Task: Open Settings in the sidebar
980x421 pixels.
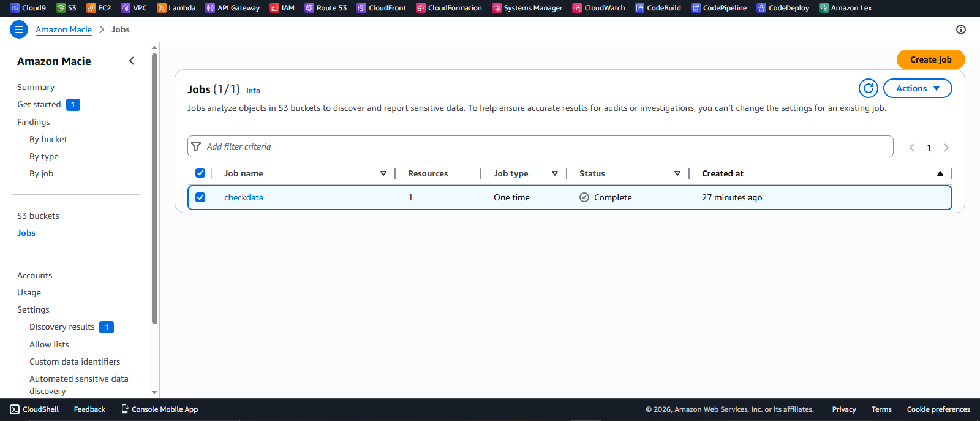Action: [x=33, y=310]
